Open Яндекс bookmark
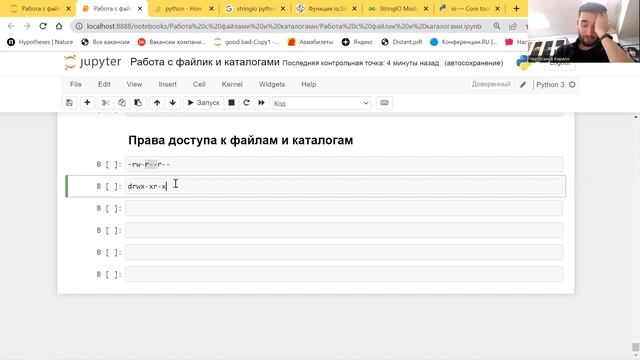This screenshot has width=640, height=360. [357, 42]
